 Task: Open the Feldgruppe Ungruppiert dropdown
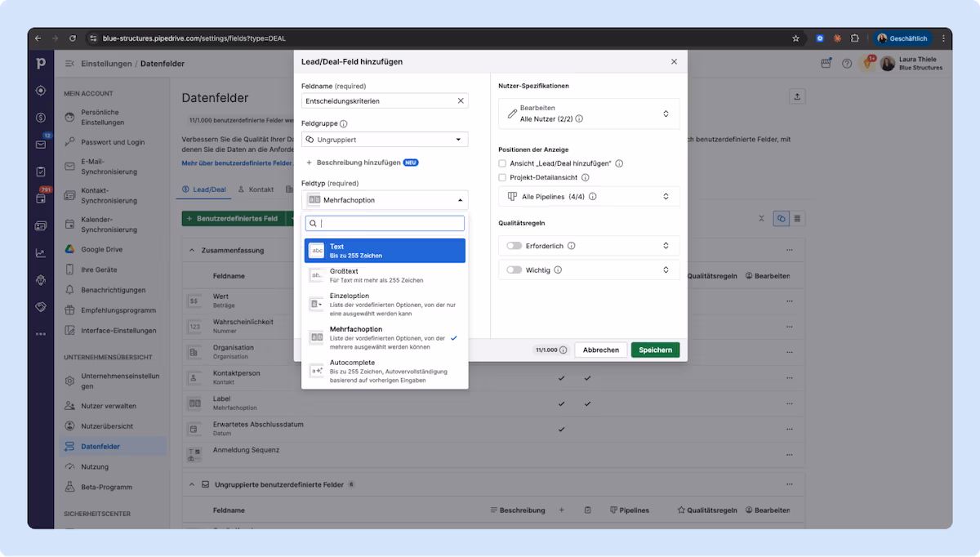click(385, 140)
